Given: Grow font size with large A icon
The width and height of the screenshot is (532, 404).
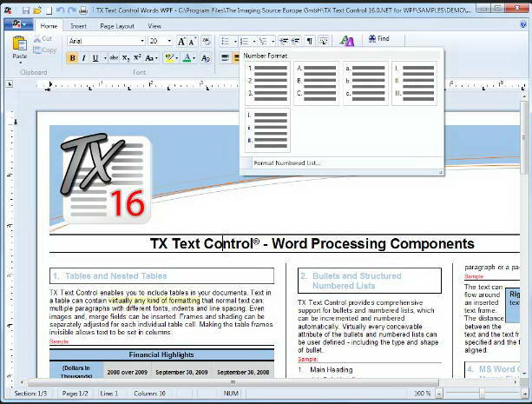Looking at the screenshot, I should coord(181,42).
